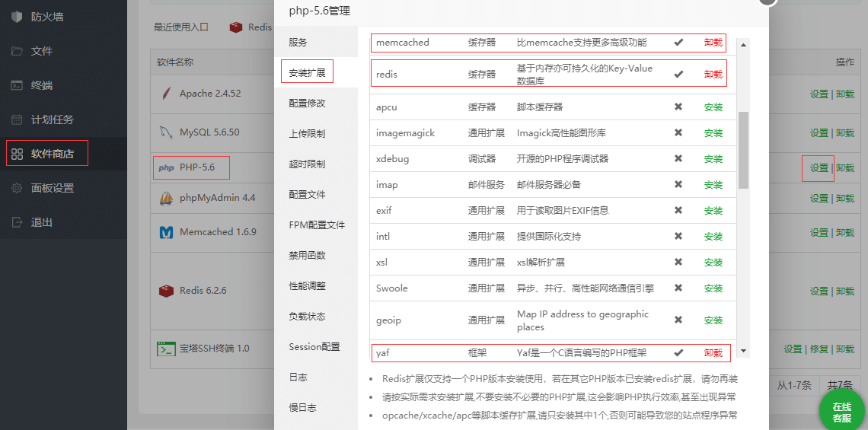Viewport: 868px width, 430px height.
Task: Click the 宝塔SSH终端 terminal icon
Action: click(x=166, y=349)
